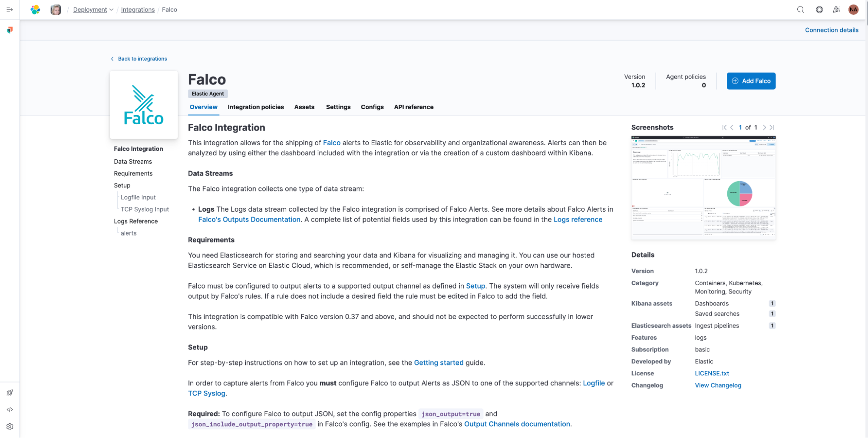The height and width of the screenshot is (438, 868).
Task: Click the Ingest pipelines count badge
Action: (x=772, y=325)
